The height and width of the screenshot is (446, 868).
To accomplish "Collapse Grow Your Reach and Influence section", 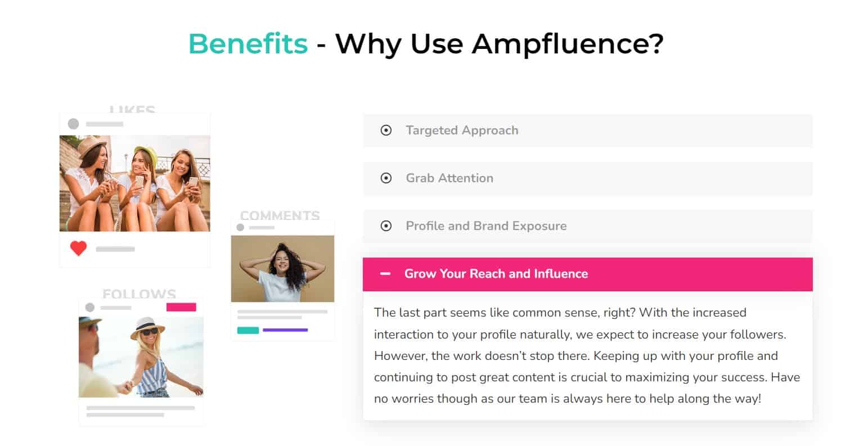I will 587,274.
